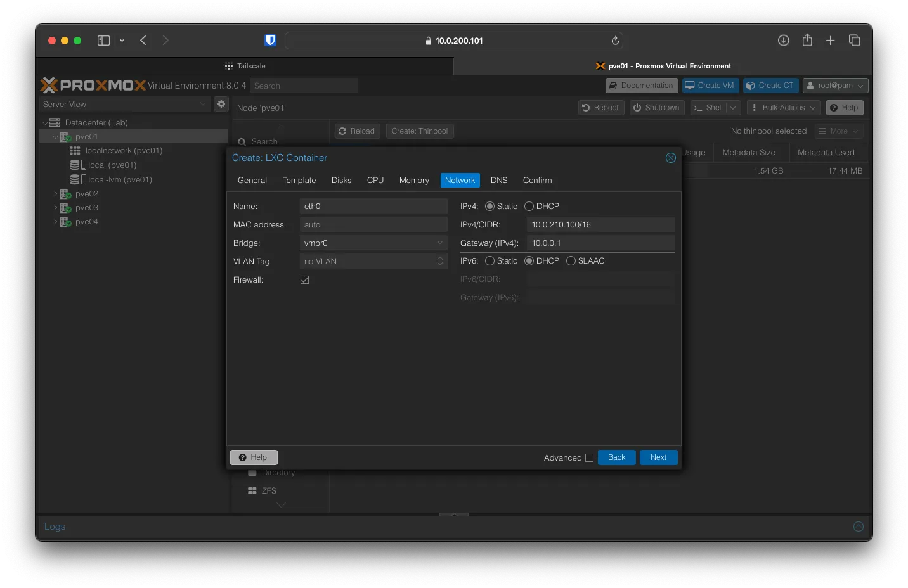Show the tab overview icon
The width and height of the screenshot is (908, 588).
tap(854, 41)
